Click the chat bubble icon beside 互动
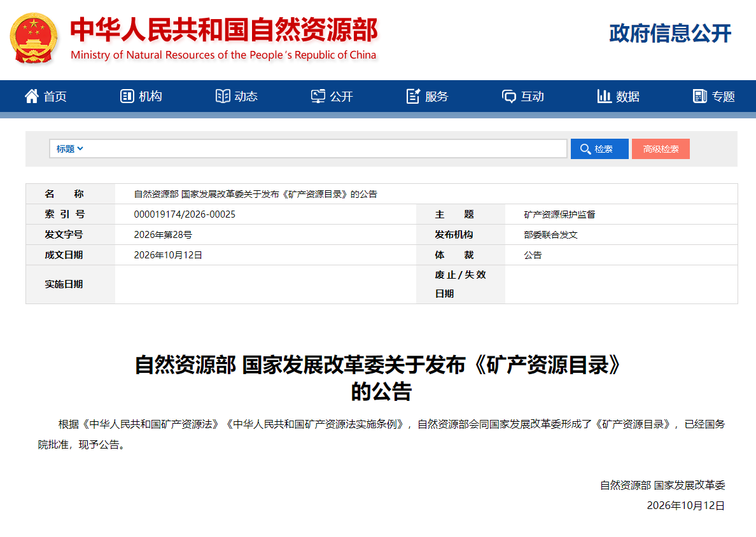 508,97
